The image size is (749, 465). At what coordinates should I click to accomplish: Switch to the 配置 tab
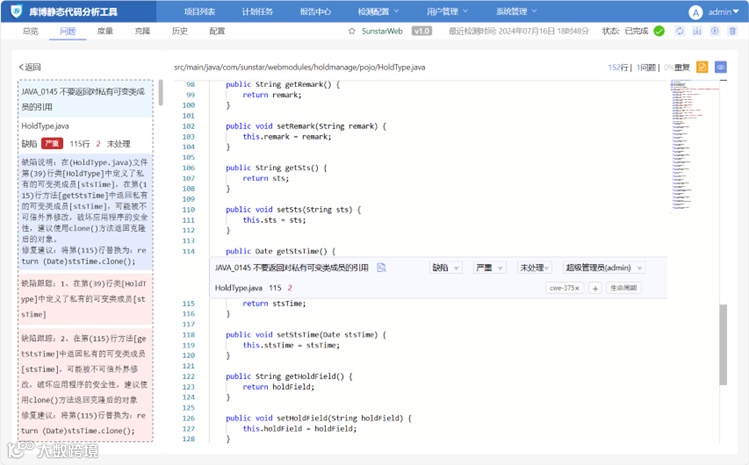[x=217, y=31]
